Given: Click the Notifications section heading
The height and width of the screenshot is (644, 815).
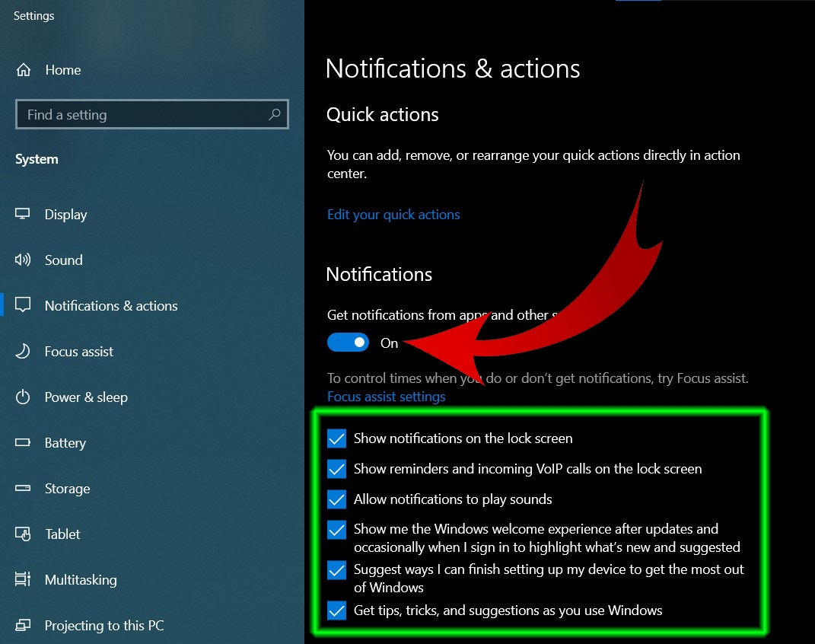Looking at the screenshot, I should 379,275.
